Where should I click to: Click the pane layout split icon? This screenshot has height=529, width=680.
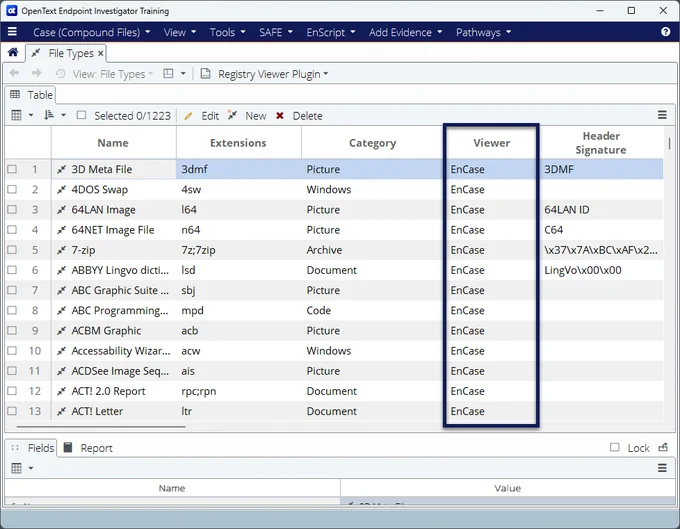click(x=168, y=73)
